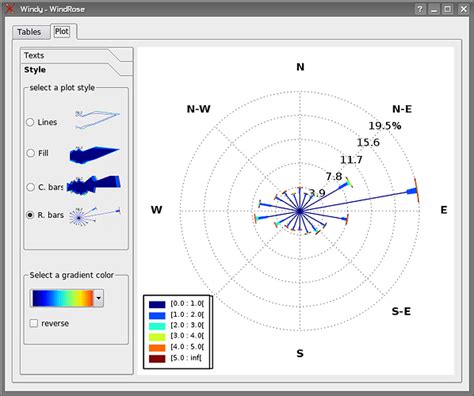Click the [4.0 : 5.0[ legend color swatch

point(157,348)
